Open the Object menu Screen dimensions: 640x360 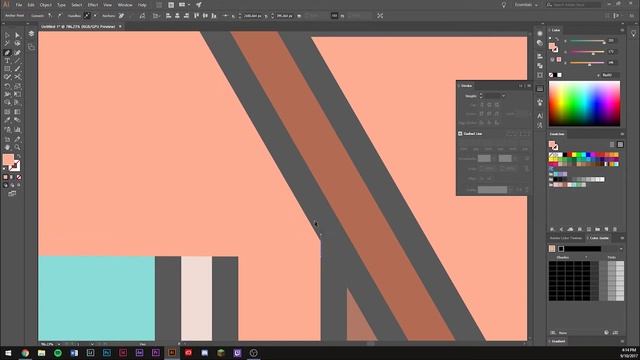coord(46,5)
